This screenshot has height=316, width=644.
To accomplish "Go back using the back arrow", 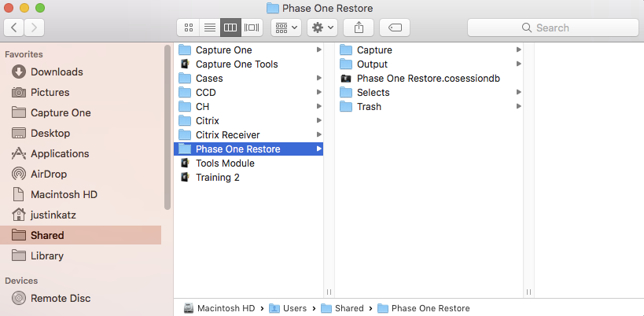I will 14,28.
